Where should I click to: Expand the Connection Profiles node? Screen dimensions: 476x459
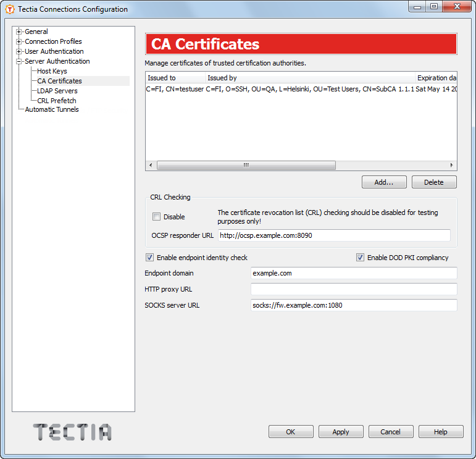click(19, 41)
